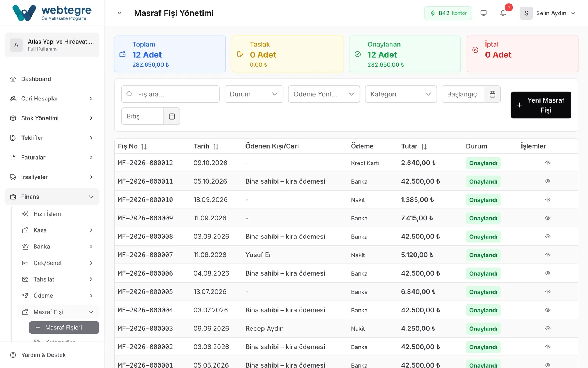View details of MF-2026-000003 with eye icon
This screenshot has width=588, height=368.
[x=548, y=328]
